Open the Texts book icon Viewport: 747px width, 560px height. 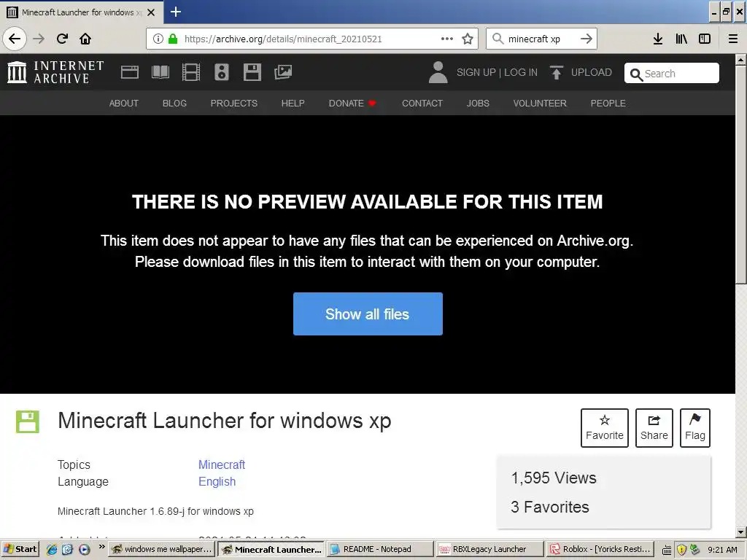(160, 72)
